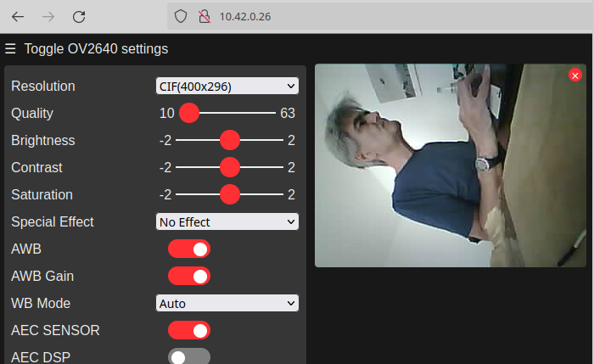Click Toggle OV2640 settings label
This screenshot has width=594, height=364.
point(96,49)
